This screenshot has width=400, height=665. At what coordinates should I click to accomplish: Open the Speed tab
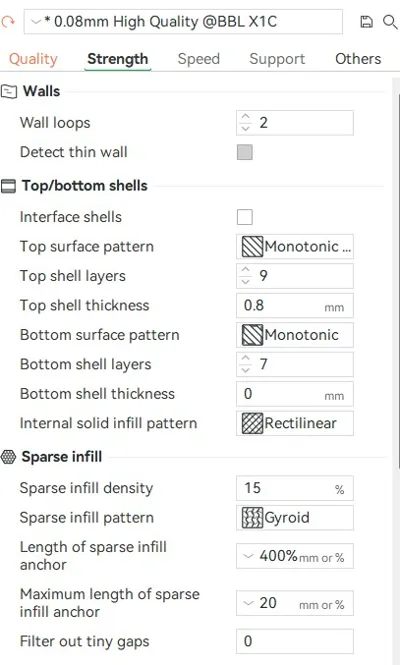point(199,59)
